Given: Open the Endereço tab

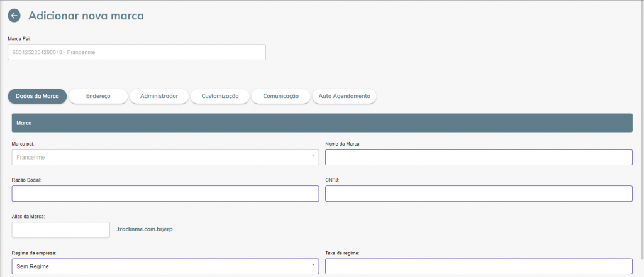Looking at the screenshot, I should [x=98, y=96].
